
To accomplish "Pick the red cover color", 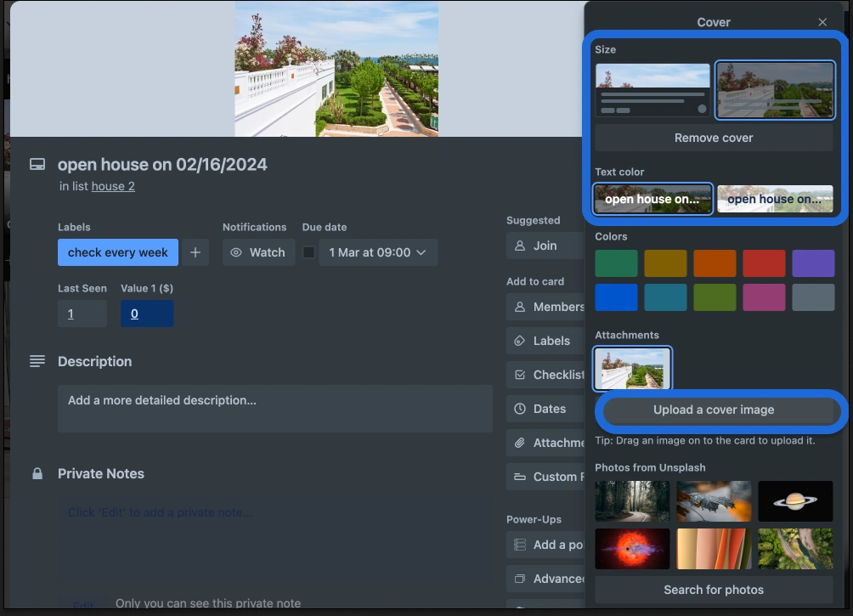I will click(x=764, y=264).
